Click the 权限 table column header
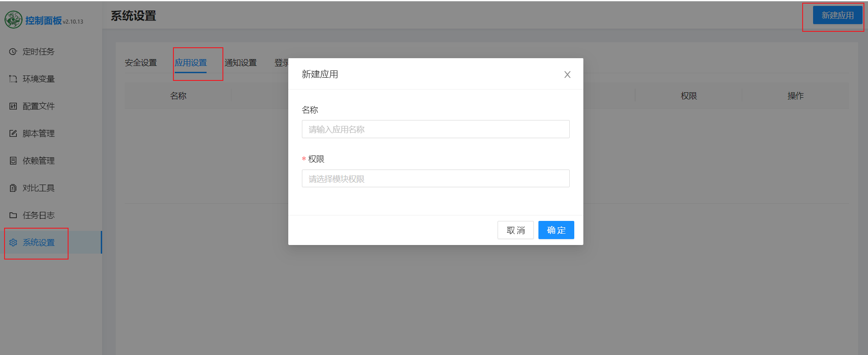The height and width of the screenshot is (355, 868). [689, 96]
